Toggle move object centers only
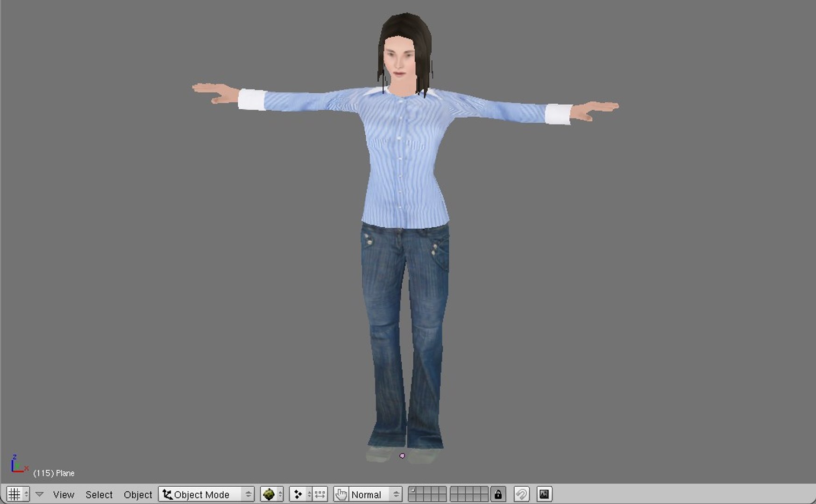816x504 pixels. [x=320, y=494]
